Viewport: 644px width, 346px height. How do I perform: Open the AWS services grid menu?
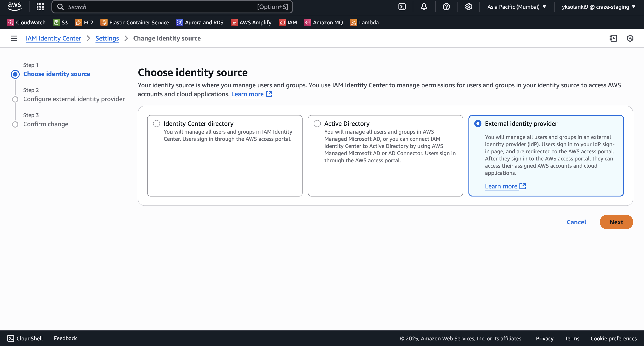(40, 7)
